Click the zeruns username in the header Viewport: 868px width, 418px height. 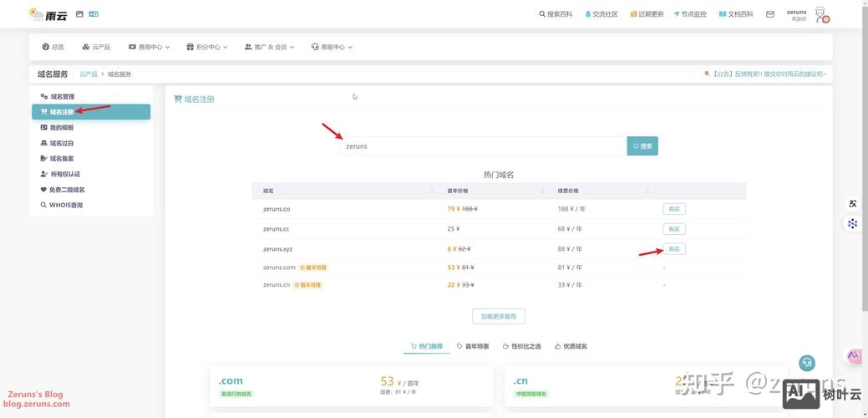coord(797,12)
